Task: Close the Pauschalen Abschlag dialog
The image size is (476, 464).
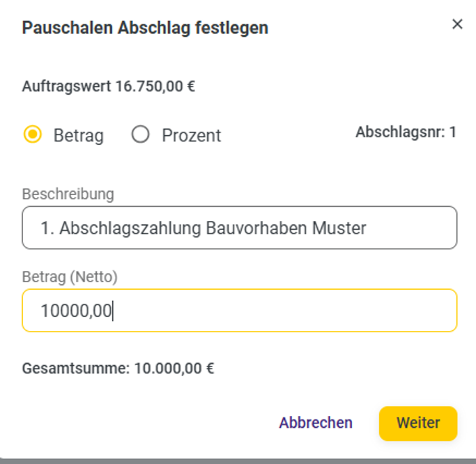Action: pos(457,24)
